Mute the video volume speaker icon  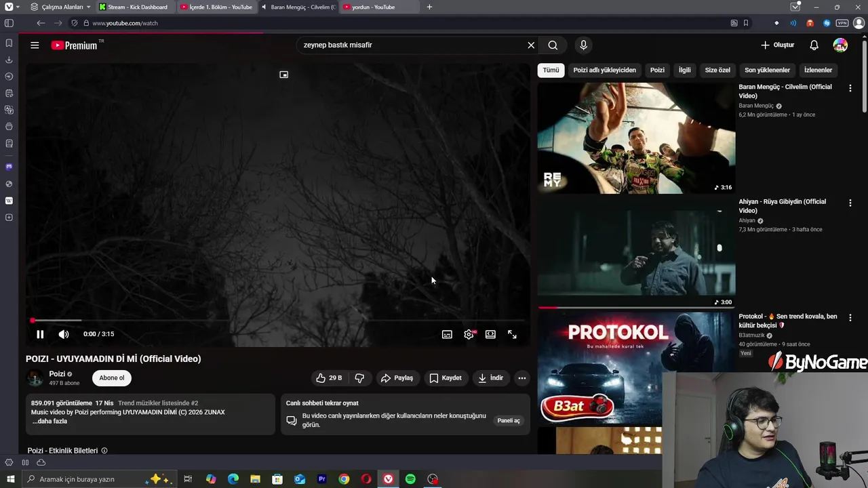point(64,334)
